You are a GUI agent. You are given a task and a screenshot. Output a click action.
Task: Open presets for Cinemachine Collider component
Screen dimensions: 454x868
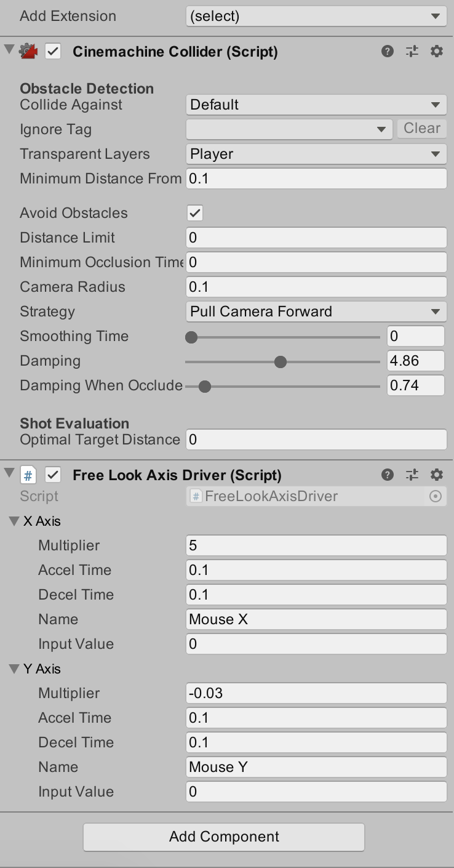tap(412, 52)
